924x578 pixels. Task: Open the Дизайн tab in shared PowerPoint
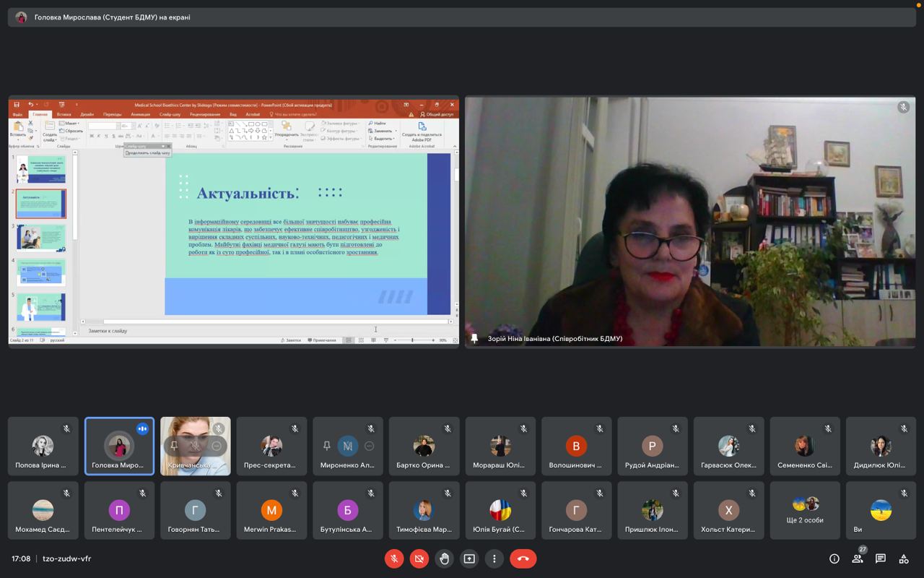tap(87, 114)
